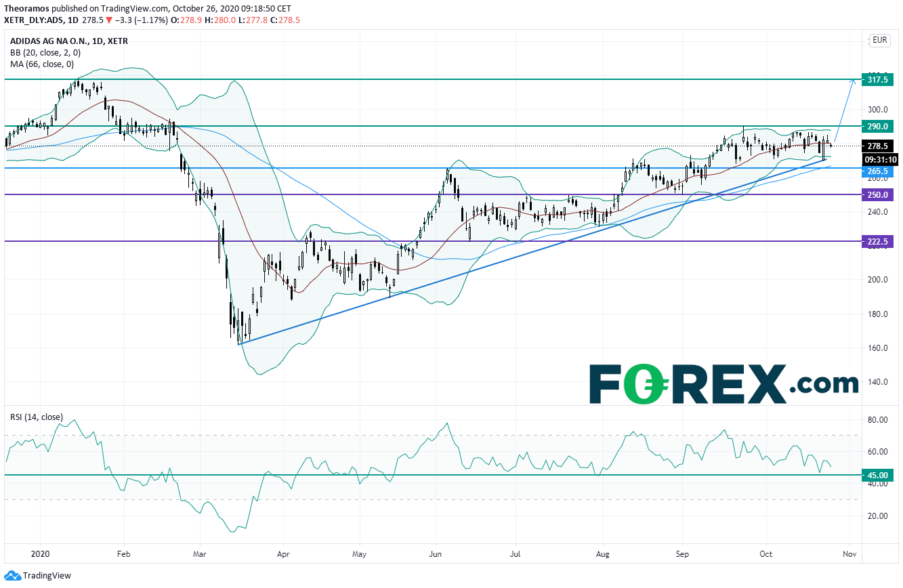Click the 09:31:10 countdown label
Viewport: 903px width, 588px height.
pos(879,159)
